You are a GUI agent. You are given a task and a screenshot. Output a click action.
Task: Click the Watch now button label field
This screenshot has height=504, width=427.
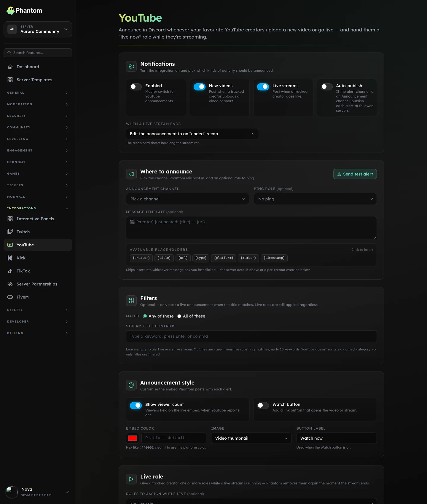(x=337, y=438)
